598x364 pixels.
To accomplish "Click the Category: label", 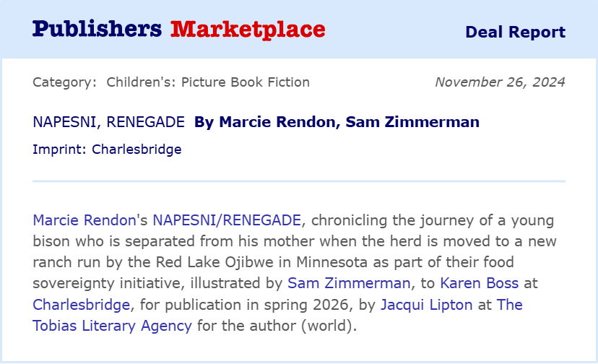I will point(64,82).
